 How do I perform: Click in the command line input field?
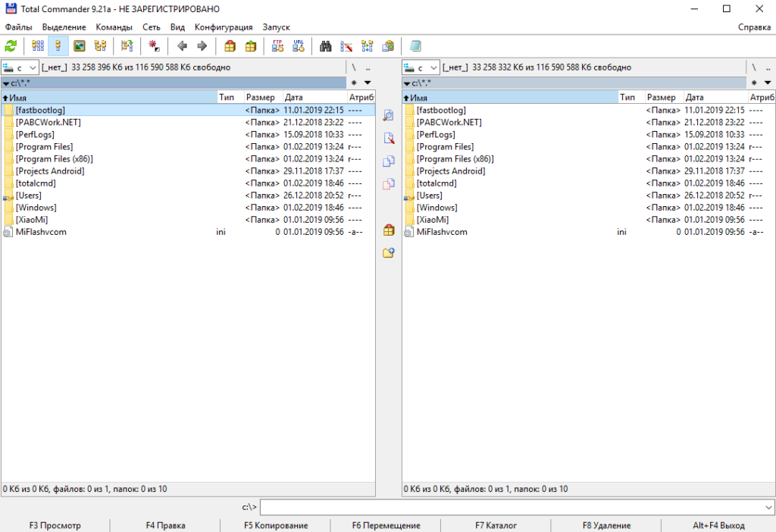(512, 507)
